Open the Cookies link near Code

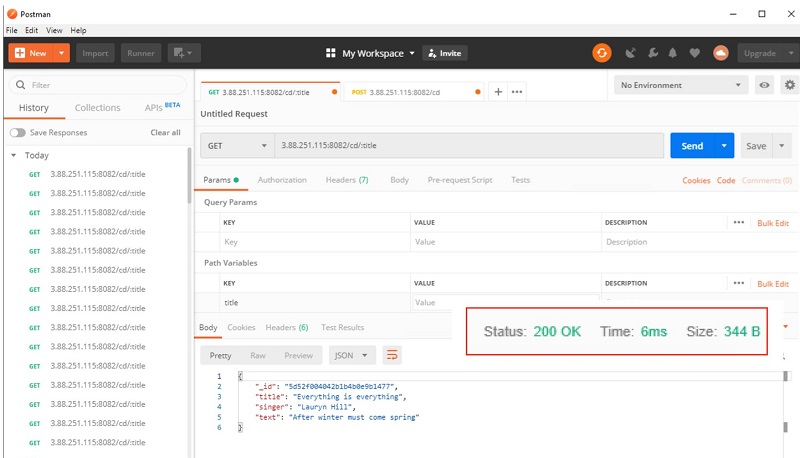pyautogui.click(x=696, y=180)
